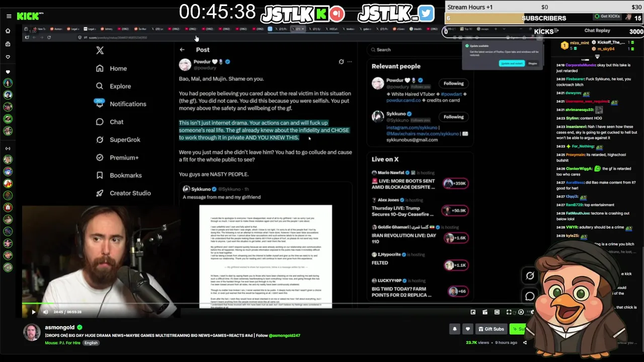Click the Chat Replay header
This screenshot has width=644, height=362.
click(x=597, y=31)
